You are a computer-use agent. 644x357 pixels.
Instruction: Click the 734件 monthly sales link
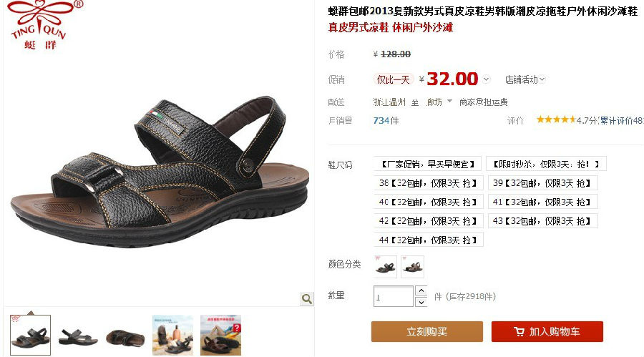pos(386,120)
